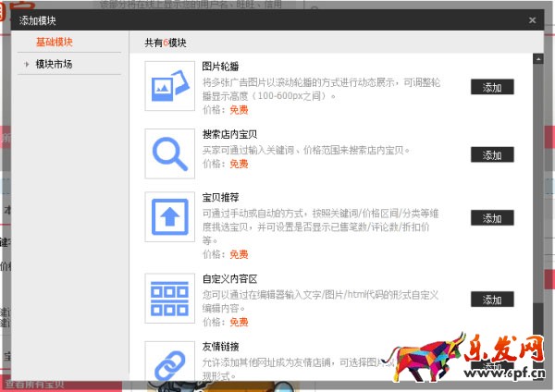Add the 宝贝推荐 module

tap(491, 217)
